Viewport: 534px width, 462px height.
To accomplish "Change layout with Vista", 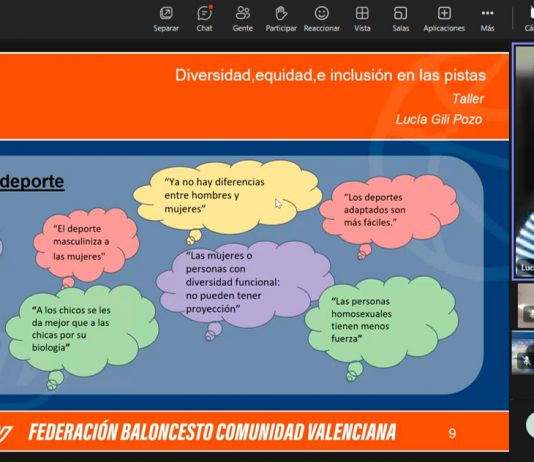I will click(x=362, y=19).
